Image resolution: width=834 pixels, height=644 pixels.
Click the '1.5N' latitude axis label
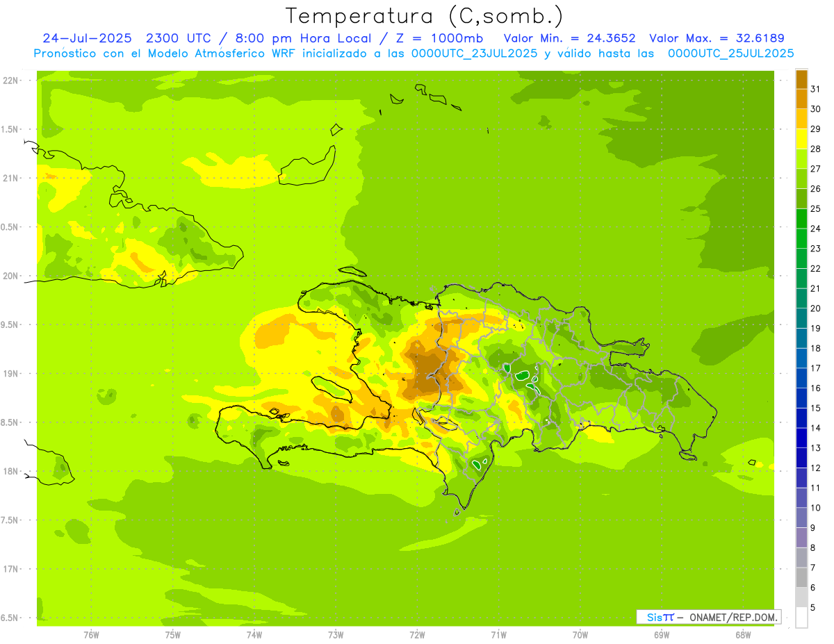[x=10, y=129]
